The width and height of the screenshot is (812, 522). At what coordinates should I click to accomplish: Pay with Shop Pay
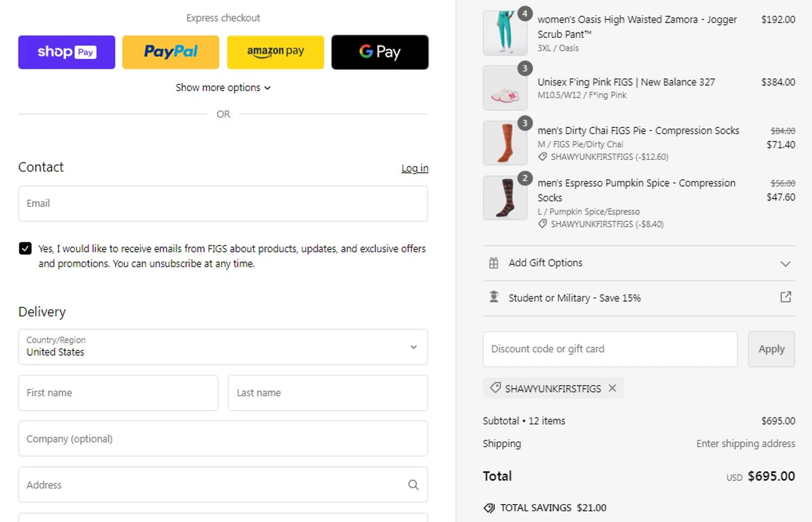click(x=67, y=52)
